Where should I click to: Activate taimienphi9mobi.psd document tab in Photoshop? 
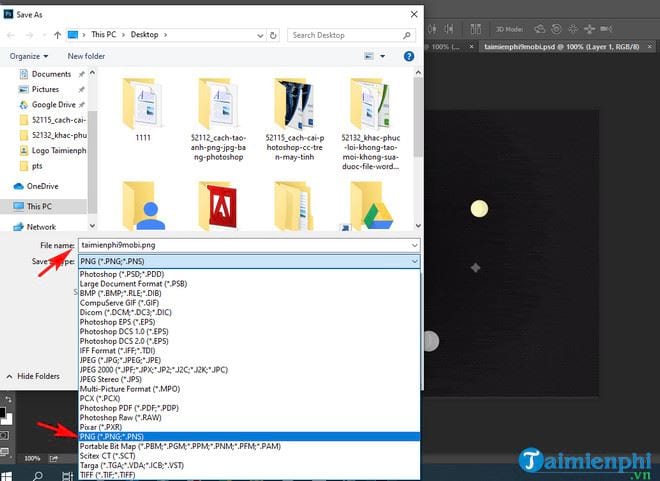click(x=562, y=47)
